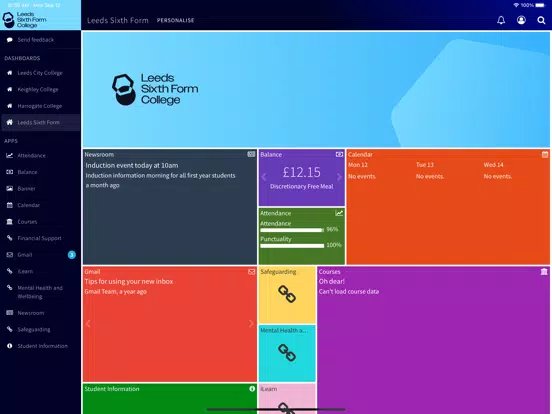
Task: Switch to Leeds City College dashboard
Action: 40,73
